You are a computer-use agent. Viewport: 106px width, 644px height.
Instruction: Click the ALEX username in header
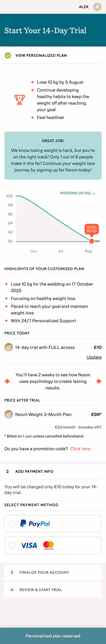[x=84, y=7]
